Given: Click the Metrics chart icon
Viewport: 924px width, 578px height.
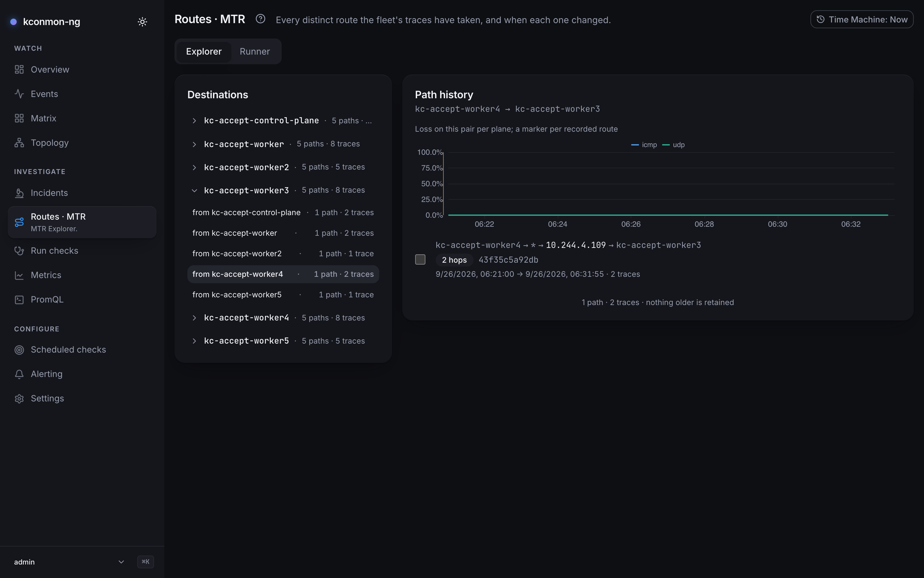Looking at the screenshot, I should [x=19, y=275].
